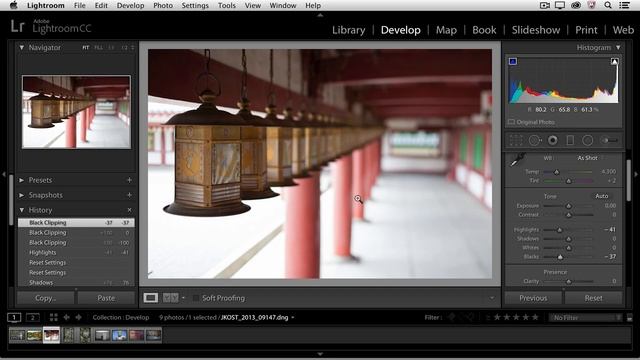The width and height of the screenshot is (640, 360).
Task: Select the Red Eye Correction tool icon
Action: pos(553,140)
